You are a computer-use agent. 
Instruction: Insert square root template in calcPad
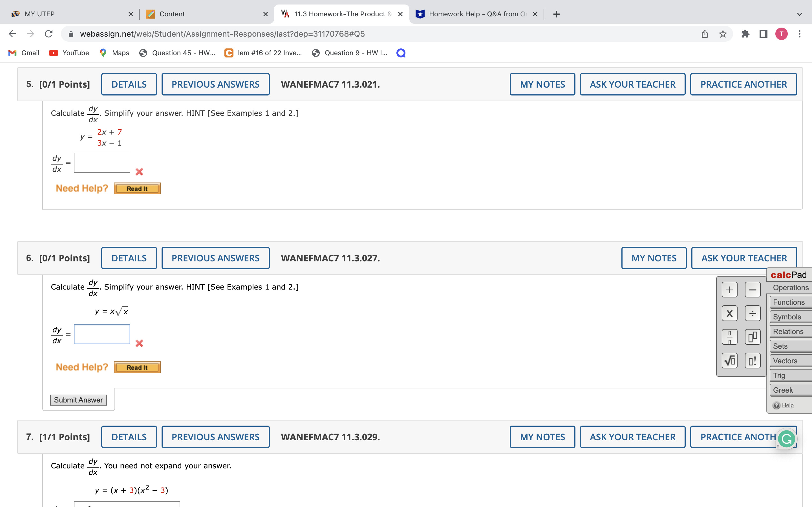729,361
